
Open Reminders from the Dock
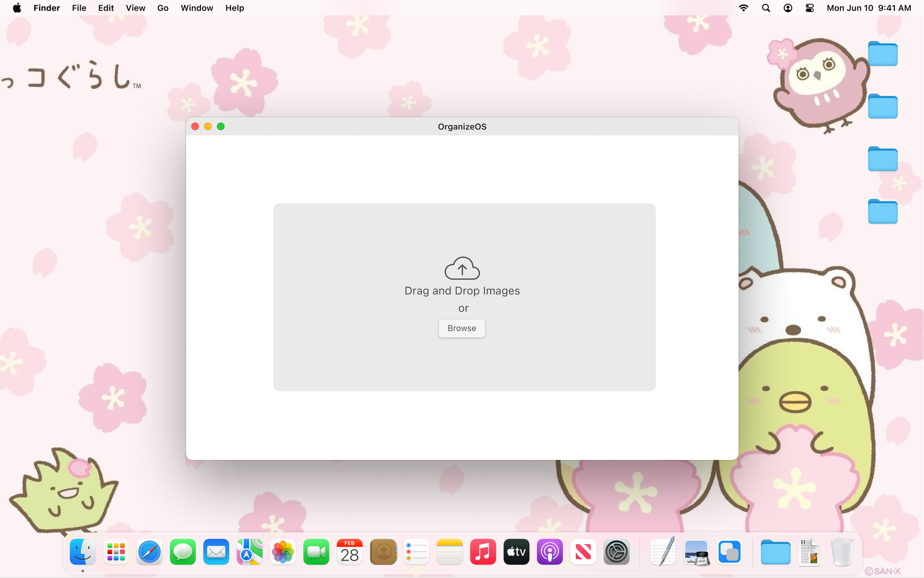click(416, 552)
